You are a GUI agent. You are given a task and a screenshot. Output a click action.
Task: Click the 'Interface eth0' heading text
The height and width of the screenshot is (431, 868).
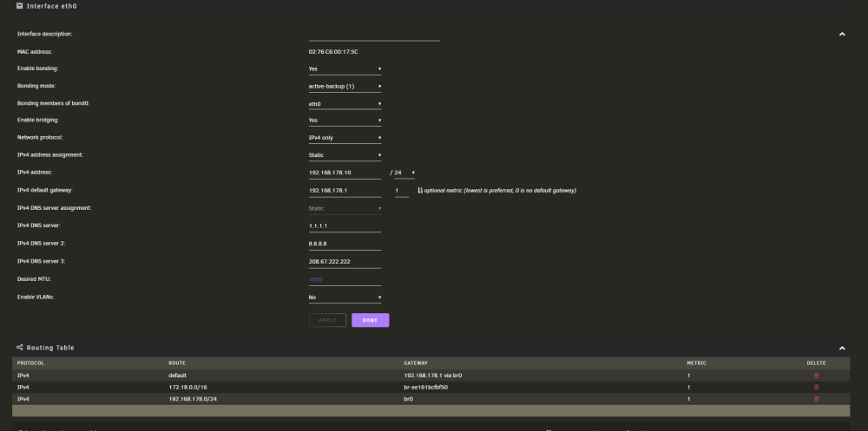(51, 6)
